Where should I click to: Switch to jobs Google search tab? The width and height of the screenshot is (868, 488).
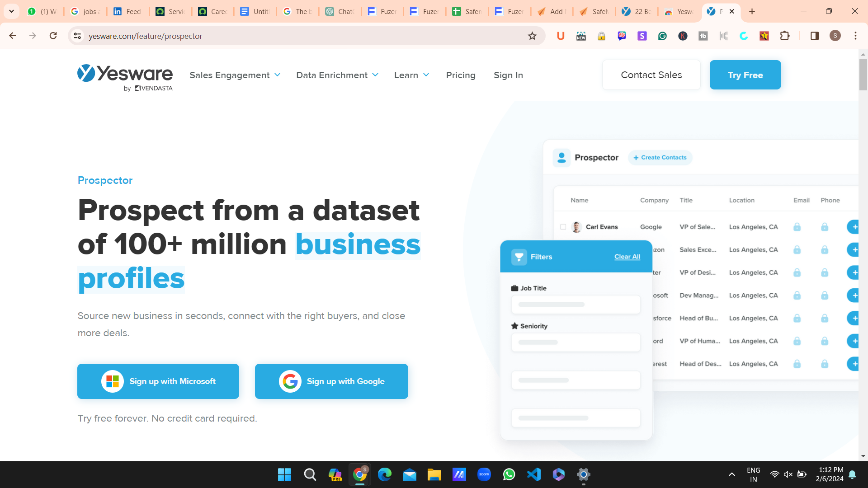85,11
